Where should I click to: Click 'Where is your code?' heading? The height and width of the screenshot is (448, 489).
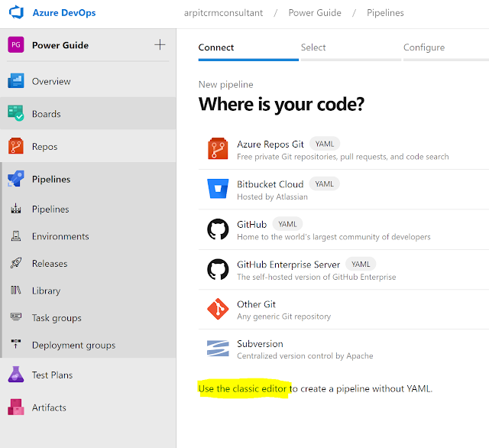click(x=281, y=104)
